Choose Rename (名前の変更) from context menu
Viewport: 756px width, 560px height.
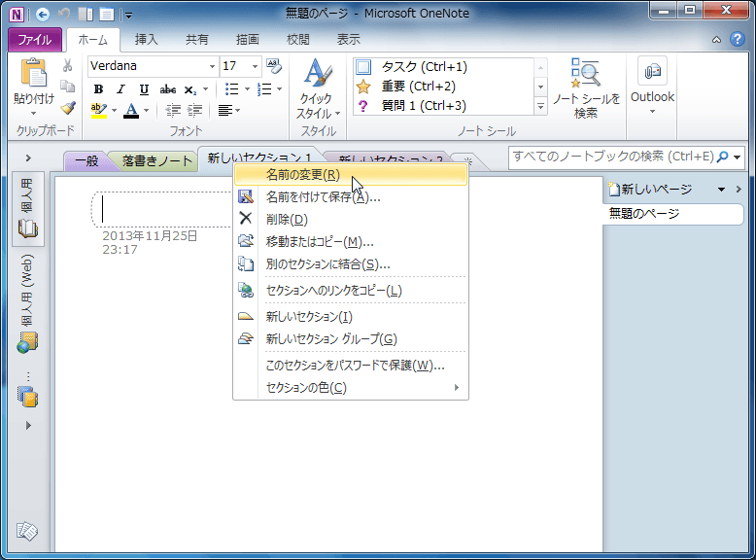(x=351, y=175)
